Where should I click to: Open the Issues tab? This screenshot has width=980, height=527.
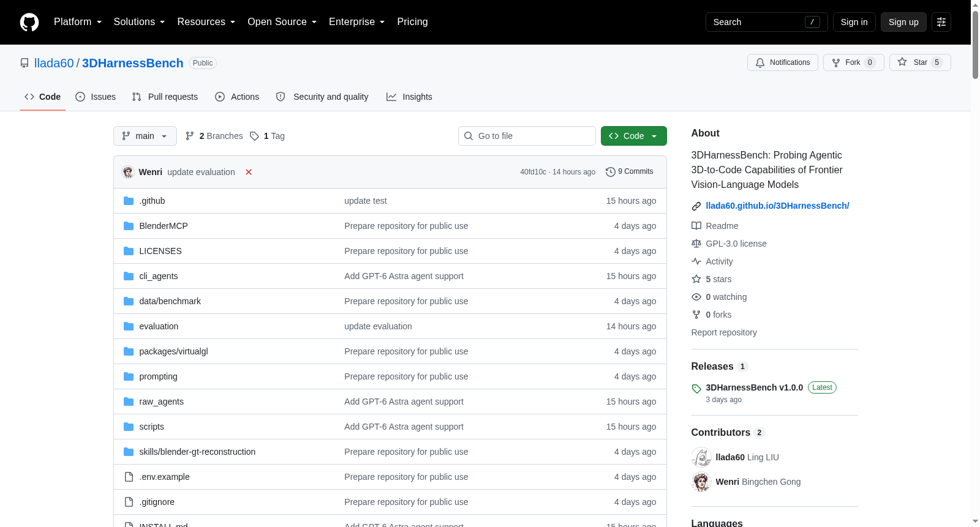(96, 97)
